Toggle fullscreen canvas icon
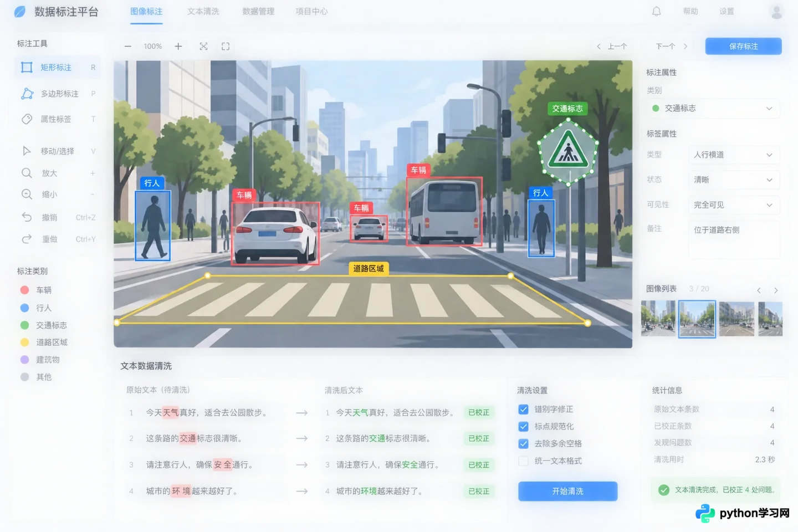This screenshot has height=532, width=798. point(226,47)
